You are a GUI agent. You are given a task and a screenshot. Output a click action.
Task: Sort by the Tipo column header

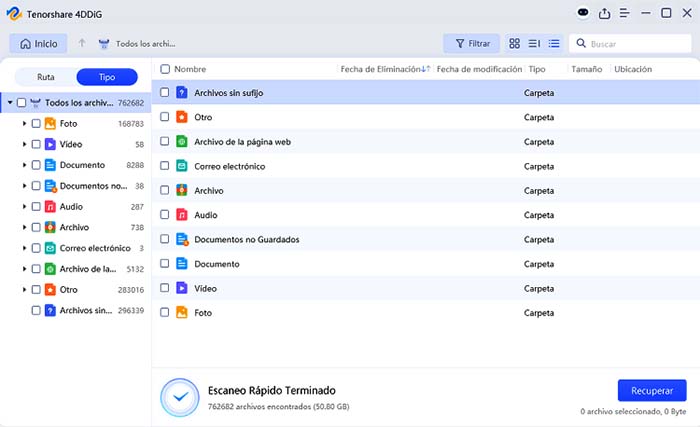(x=537, y=69)
